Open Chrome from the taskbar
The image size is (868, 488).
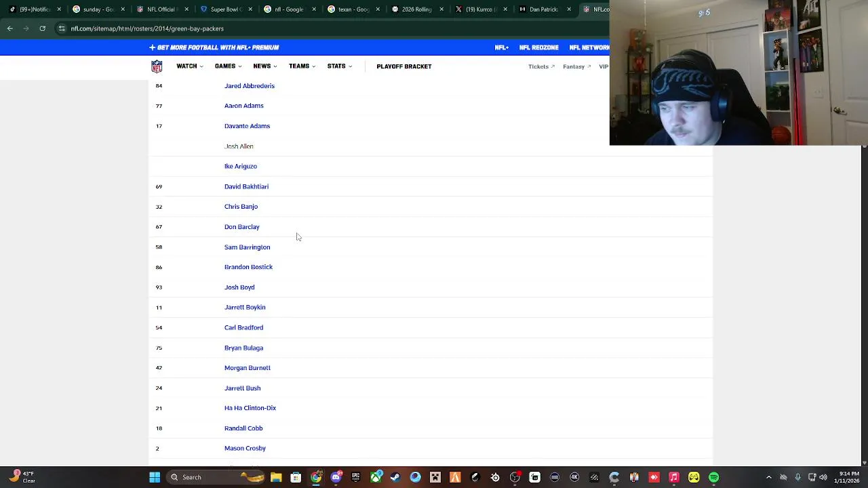316,477
